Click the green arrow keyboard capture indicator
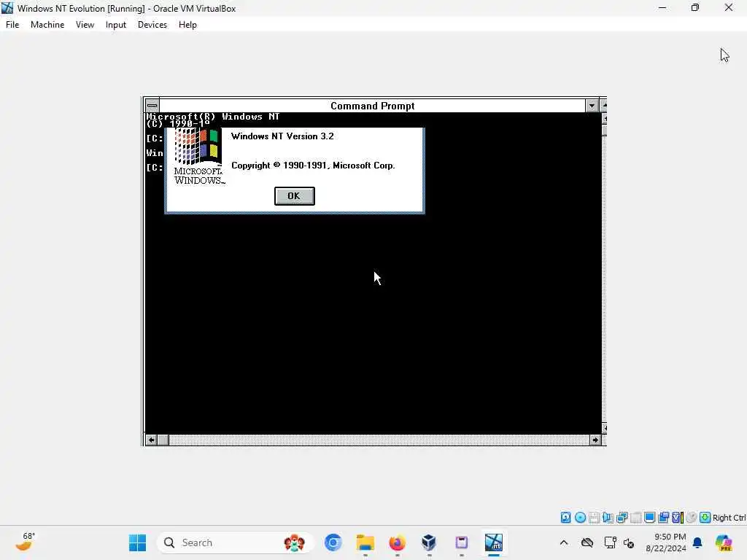The height and width of the screenshot is (560, 747). 705,518
